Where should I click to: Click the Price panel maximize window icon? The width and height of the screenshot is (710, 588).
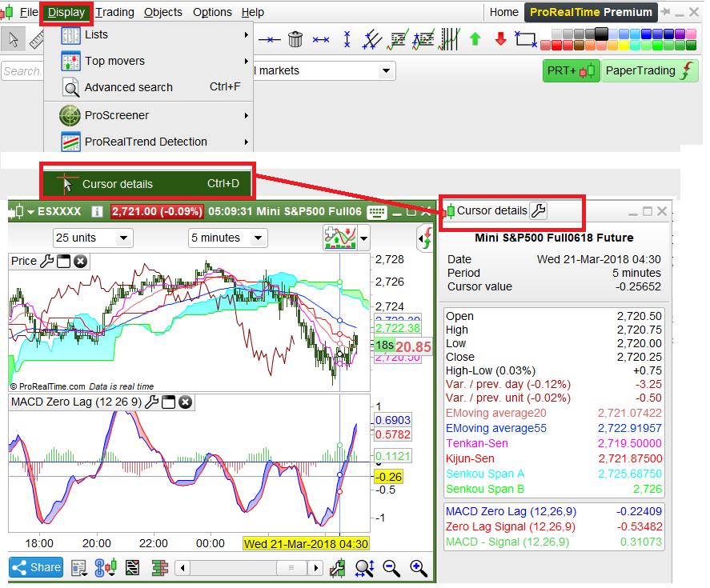[x=64, y=261]
